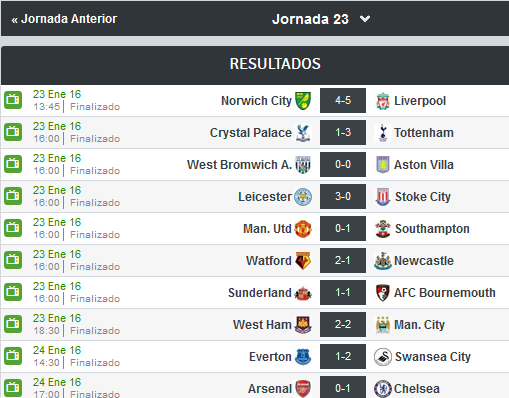Screen dimensions: 509x398
Task: Expand the Jornada 23 dropdown
Action: pyautogui.click(x=321, y=19)
